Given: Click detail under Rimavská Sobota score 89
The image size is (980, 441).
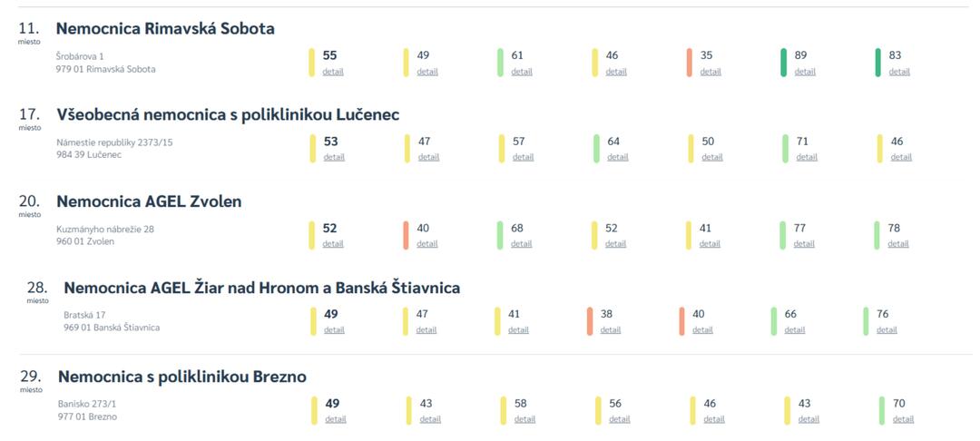Looking at the screenshot, I should click(805, 72).
